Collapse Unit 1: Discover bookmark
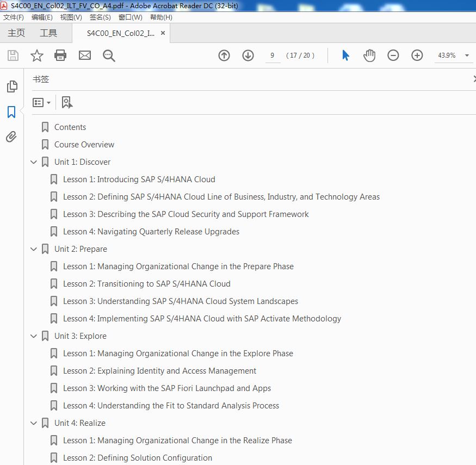The image size is (476, 465). coord(34,162)
